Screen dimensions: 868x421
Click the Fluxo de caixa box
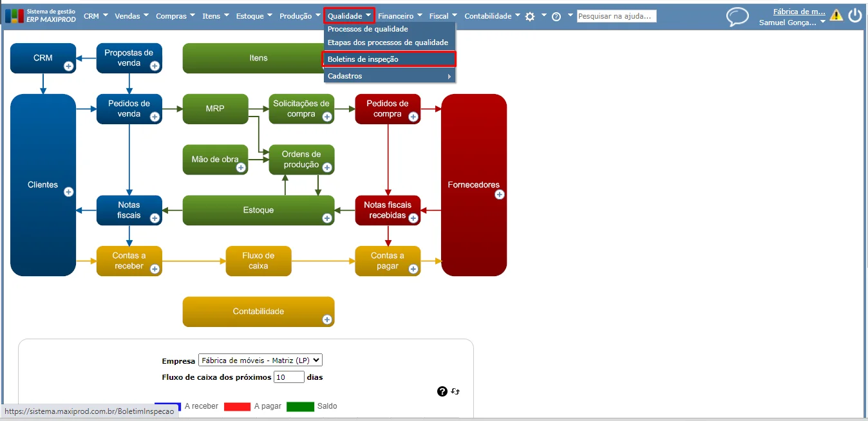pyautogui.click(x=258, y=261)
